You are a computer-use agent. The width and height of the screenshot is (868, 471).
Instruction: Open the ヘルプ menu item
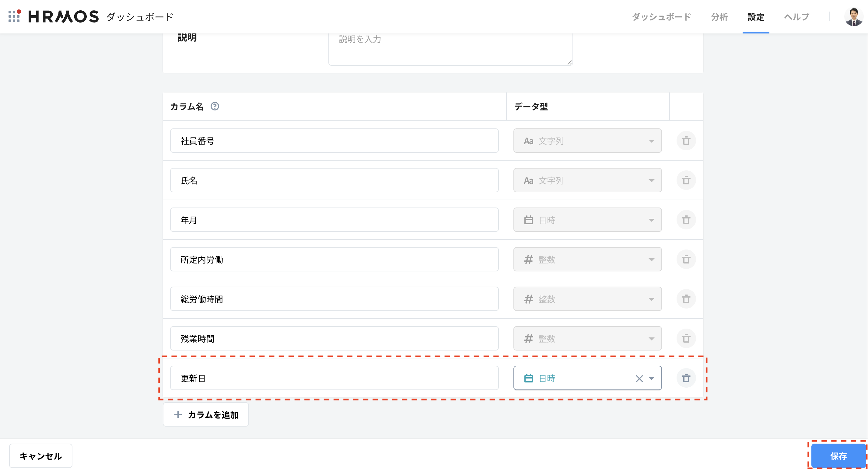[796, 17]
